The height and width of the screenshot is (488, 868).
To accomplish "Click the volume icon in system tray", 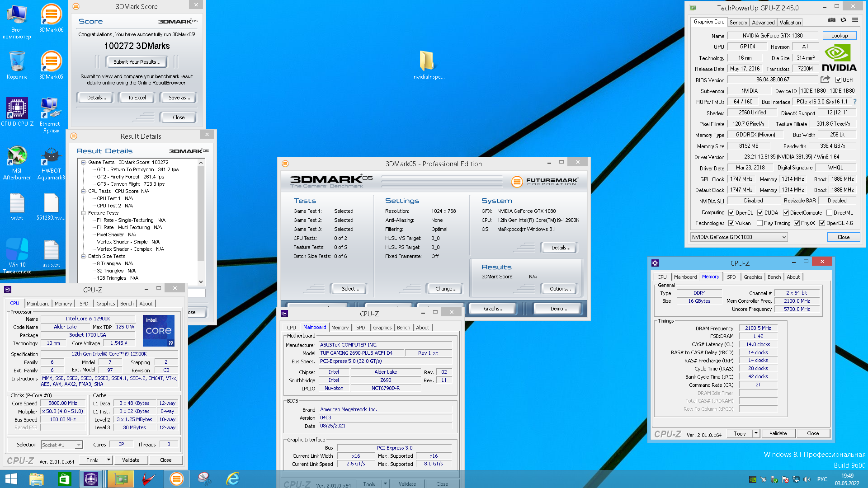I will click(x=807, y=479).
